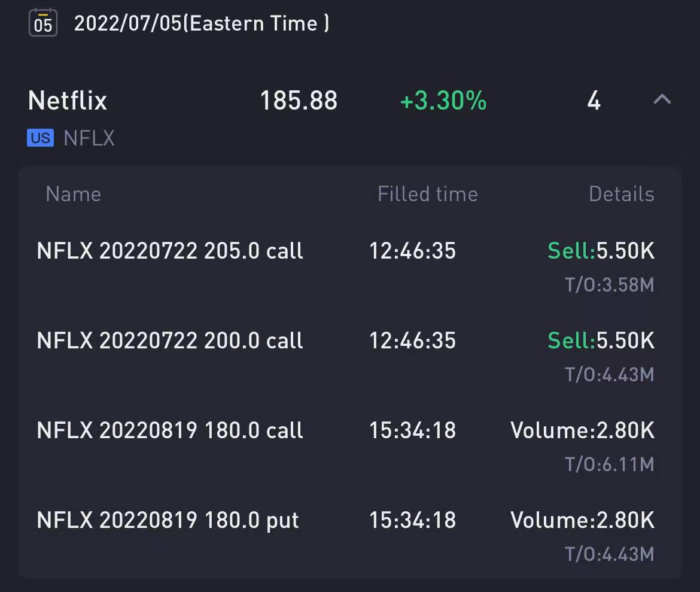700x592 pixels.
Task: Select NFLX 20220819 180.0 call row
Action: [x=170, y=430]
